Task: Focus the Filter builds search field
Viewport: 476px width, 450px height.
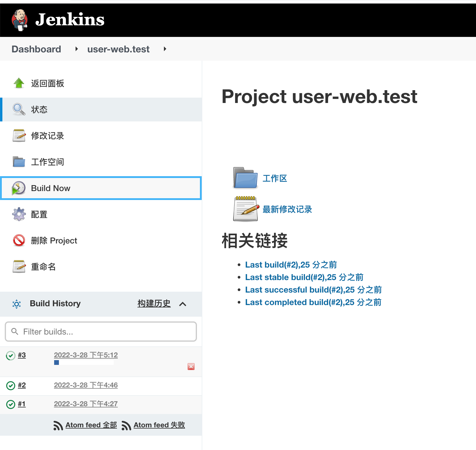Action: coord(101,332)
